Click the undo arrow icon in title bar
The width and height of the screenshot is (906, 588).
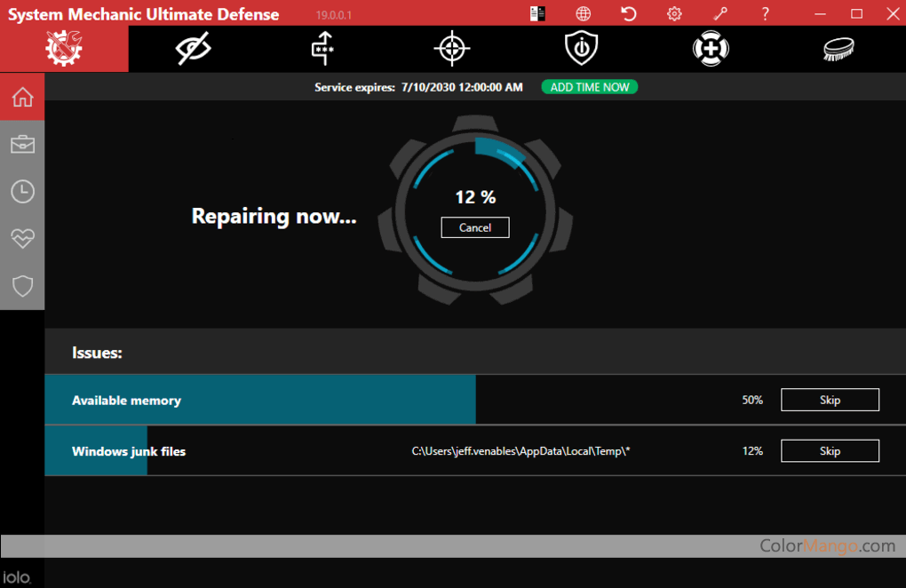tap(629, 13)
